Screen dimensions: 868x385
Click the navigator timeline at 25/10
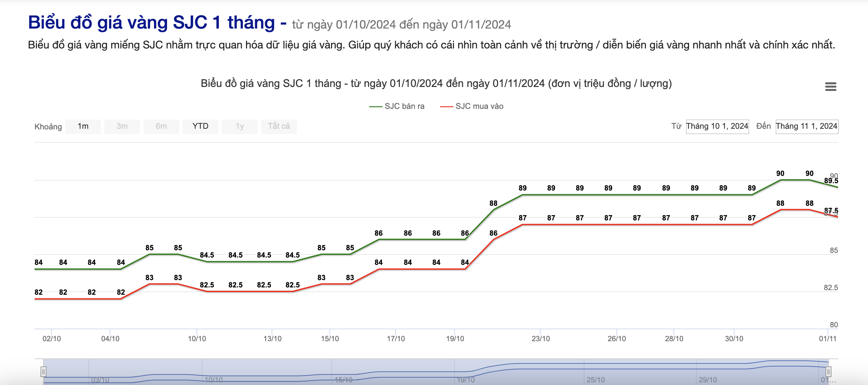point(595,380)
